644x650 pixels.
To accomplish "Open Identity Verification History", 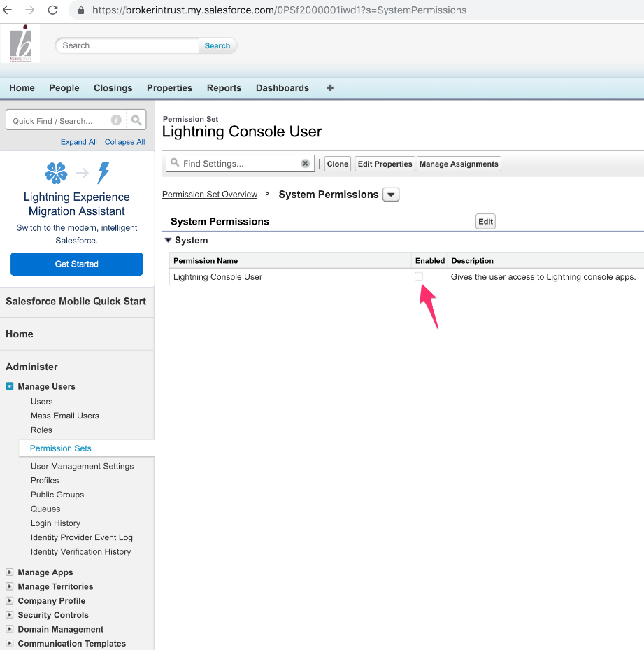I will [81, 551].
